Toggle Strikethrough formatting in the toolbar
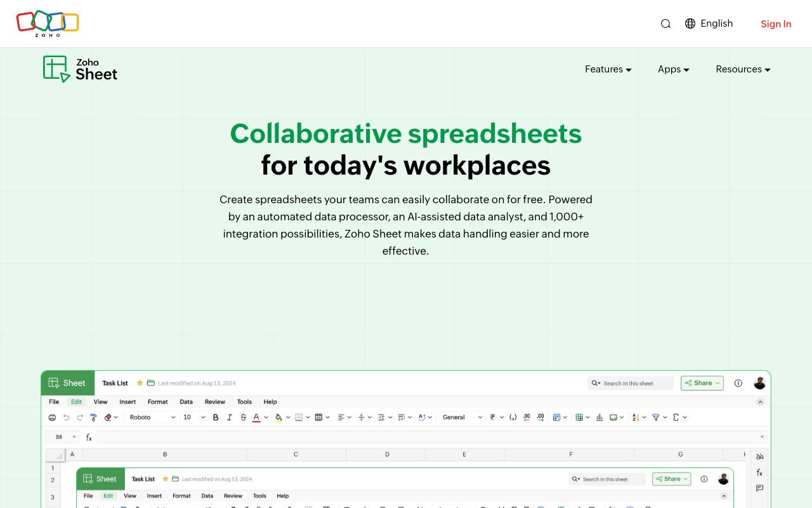This screenshot has height=508, width=812. point(244,417)
